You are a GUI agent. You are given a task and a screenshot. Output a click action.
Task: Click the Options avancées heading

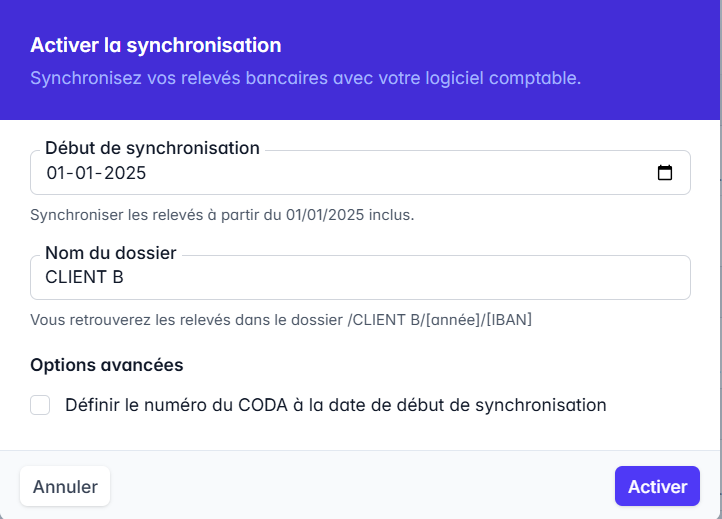click(107, 365)
